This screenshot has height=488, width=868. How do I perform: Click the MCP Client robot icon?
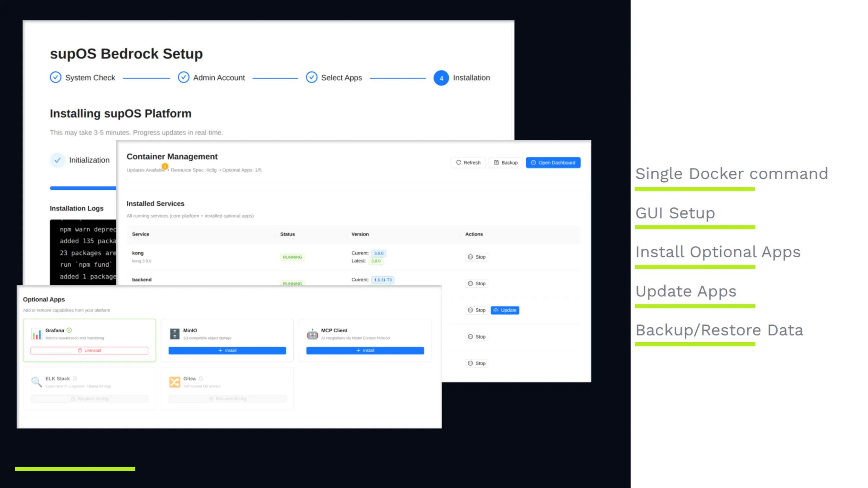(x=312, y=334)
